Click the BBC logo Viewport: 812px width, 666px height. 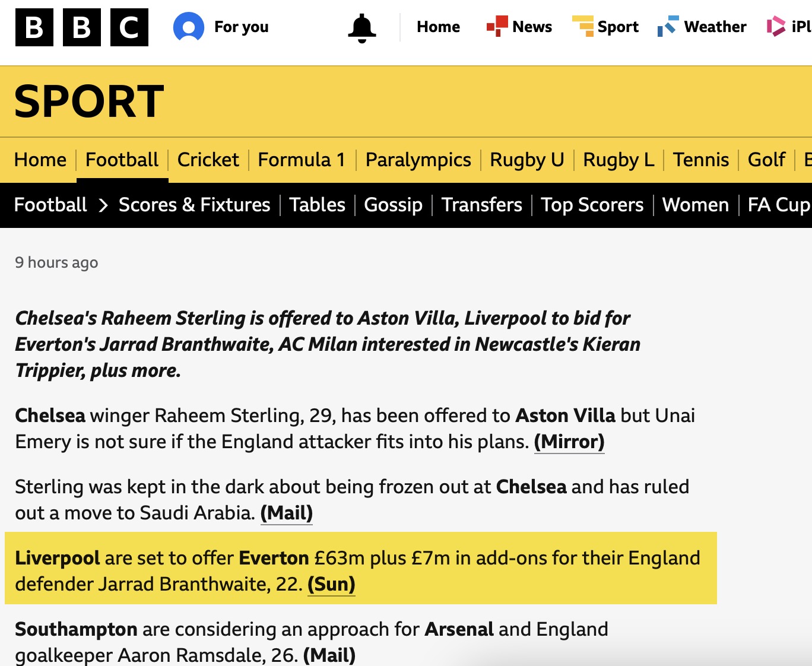pos(82,27)
